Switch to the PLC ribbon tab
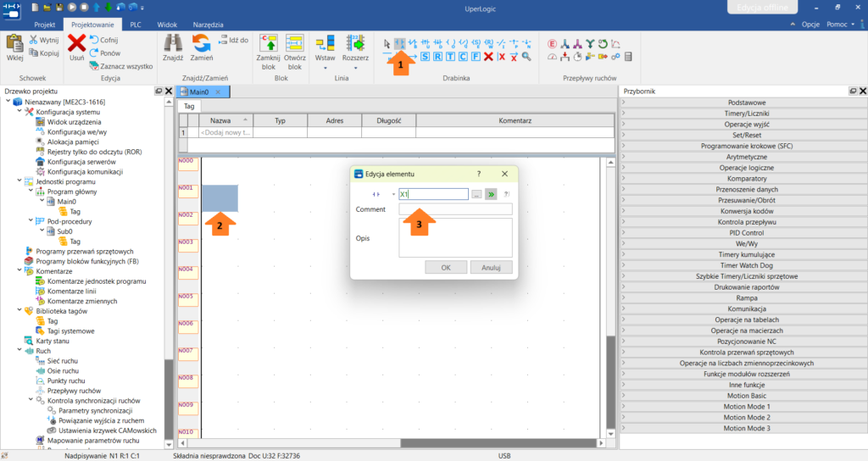This screenshot has height=461, width=868. 135,25
